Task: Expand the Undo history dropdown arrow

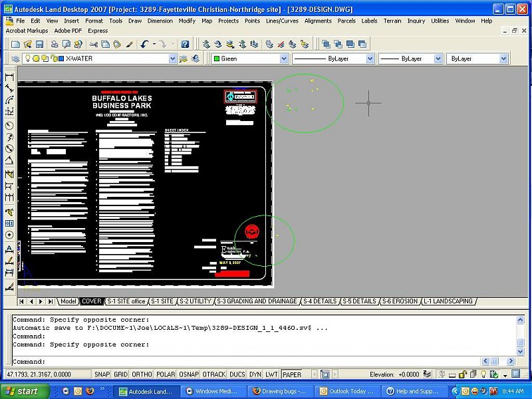Action: pyautogui.click(x=154, y=44)
